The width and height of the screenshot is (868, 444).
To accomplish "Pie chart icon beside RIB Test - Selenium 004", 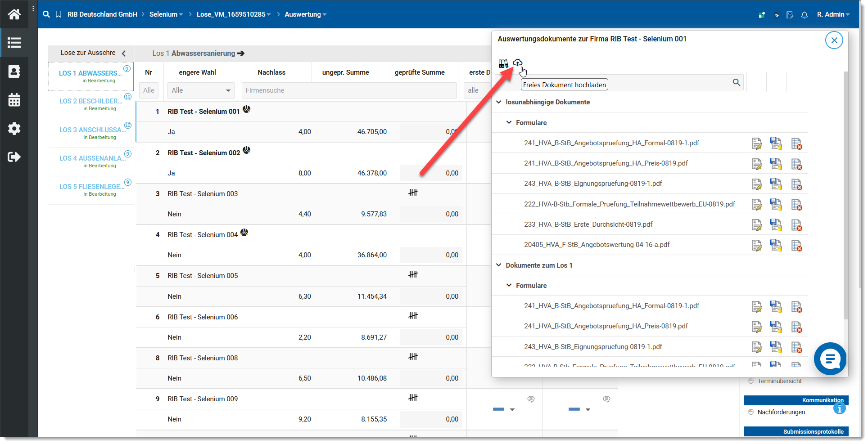I will (x=244, y=233).
